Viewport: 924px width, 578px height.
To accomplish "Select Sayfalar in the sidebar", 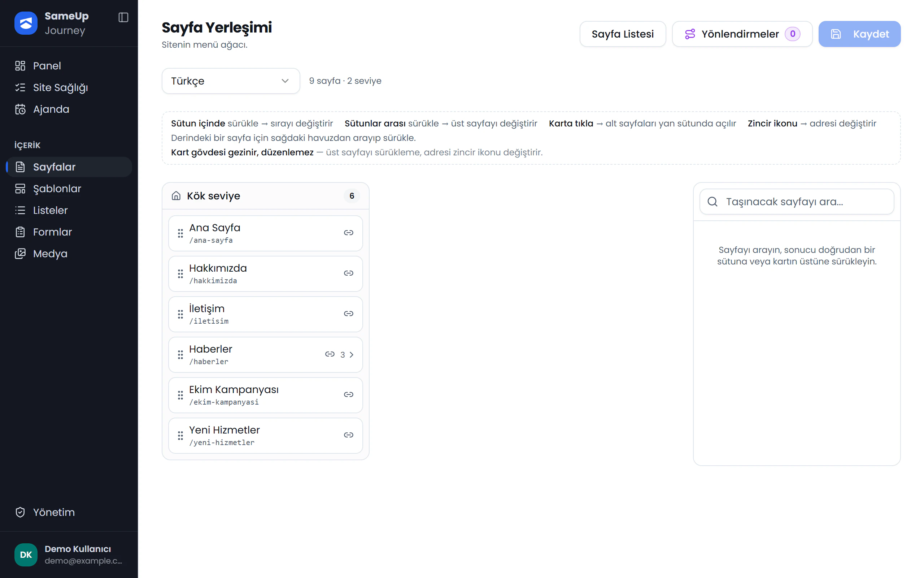I will pos(69,167).
